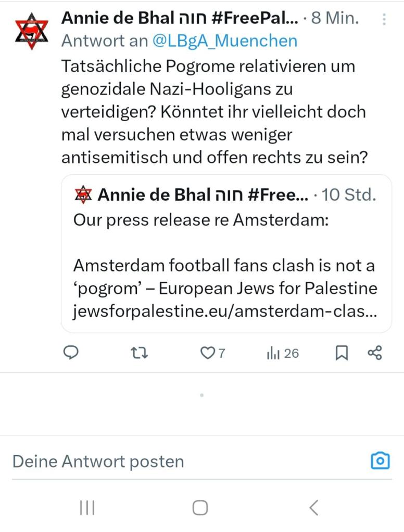Tap the German tweet text body
404x532 pixels.
pyautogui.click(x=213, y=112)
